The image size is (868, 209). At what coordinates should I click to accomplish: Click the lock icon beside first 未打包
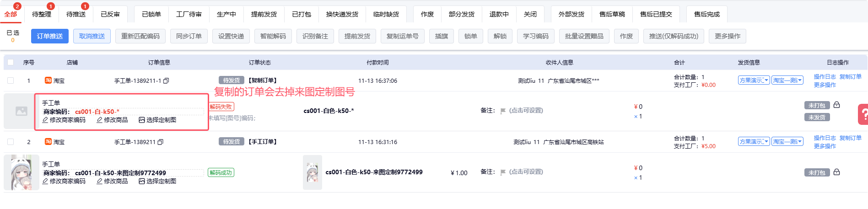pyautogui.click(x=836, y=105)
